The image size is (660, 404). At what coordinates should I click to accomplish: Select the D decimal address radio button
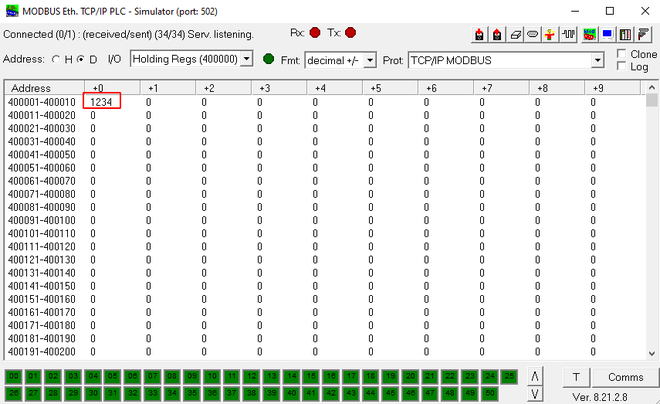pyautogui.click(x=80, y=59)
